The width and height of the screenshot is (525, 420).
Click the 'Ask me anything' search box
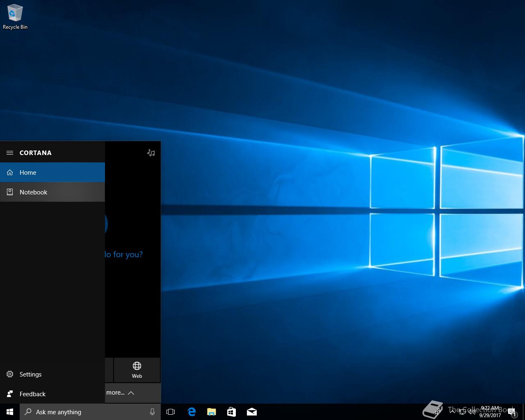click(86, 412)
